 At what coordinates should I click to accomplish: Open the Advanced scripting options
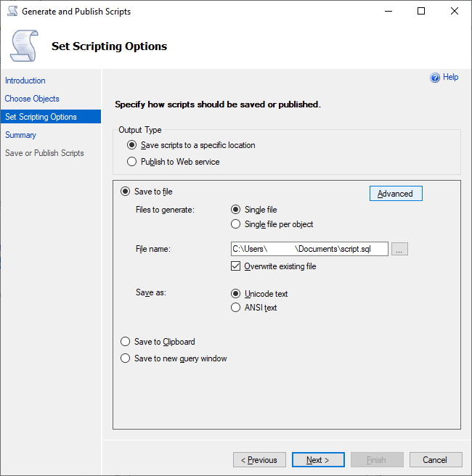click(x=396, y=194)
